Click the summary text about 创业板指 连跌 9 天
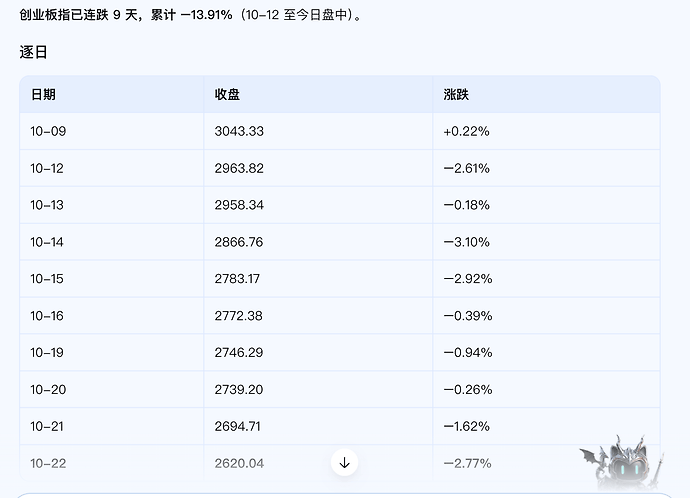The image size is (690, 498). (191, 15)
